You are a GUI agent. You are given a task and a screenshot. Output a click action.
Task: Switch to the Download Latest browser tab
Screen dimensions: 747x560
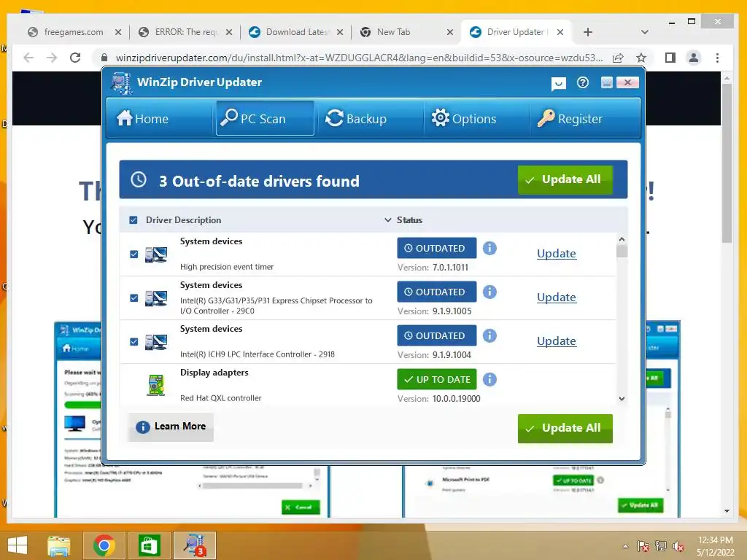(298, 32)
